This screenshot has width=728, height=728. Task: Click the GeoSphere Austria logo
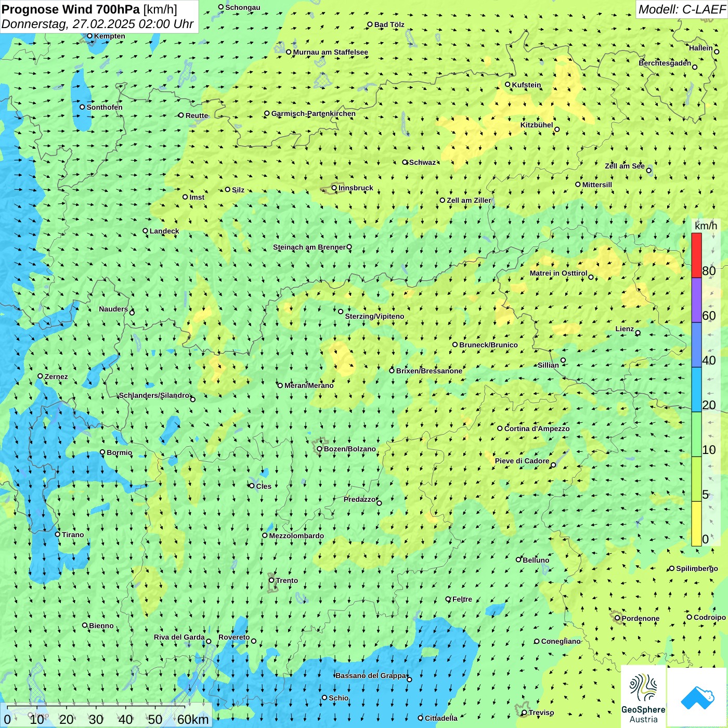643,697
